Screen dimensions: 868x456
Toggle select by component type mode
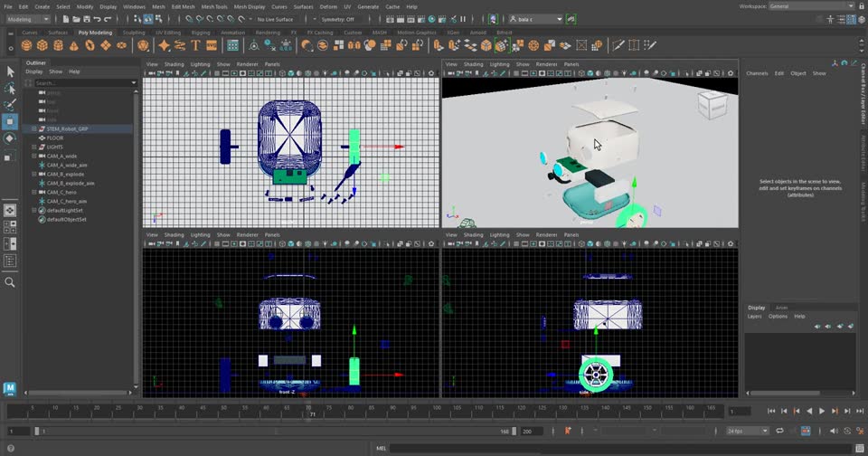point(158,19)
